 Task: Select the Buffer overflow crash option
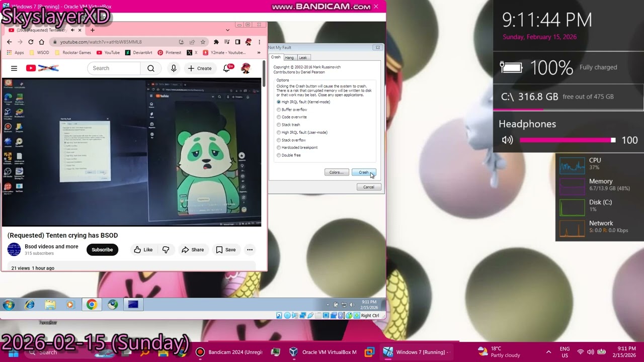point(292,110)
